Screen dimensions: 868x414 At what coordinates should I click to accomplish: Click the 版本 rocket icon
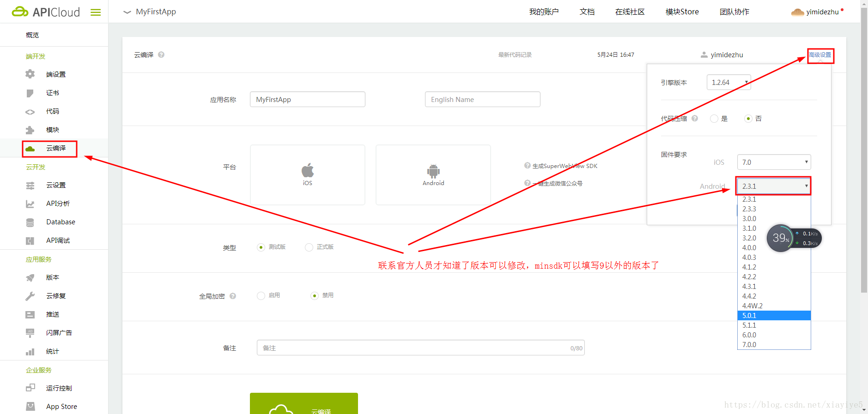point(30,277)
